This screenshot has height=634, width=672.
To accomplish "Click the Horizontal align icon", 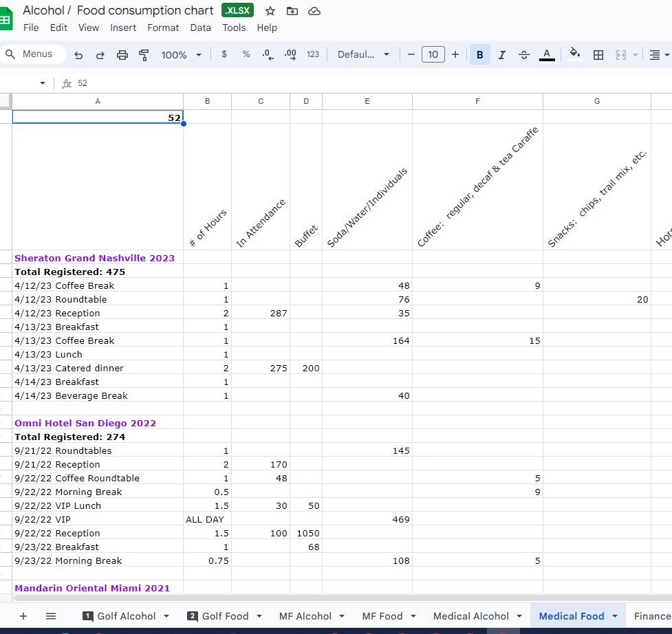I will (x=654, y=55).
